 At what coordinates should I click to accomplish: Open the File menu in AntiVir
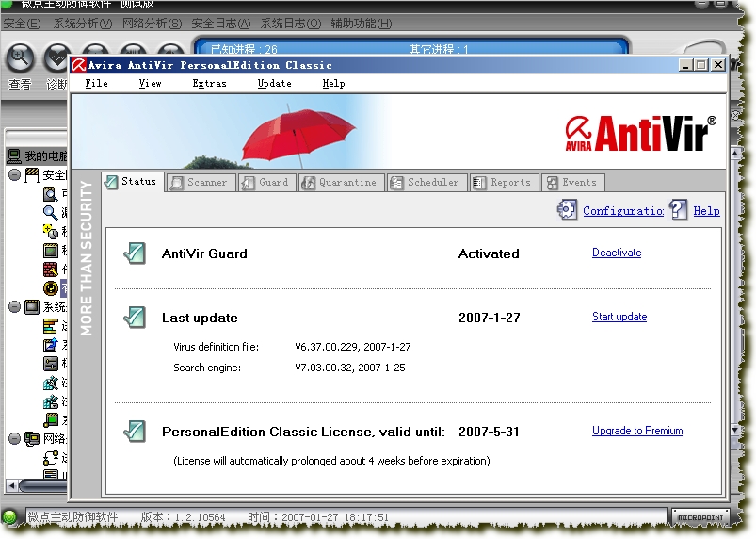click(x=96, y=84)
